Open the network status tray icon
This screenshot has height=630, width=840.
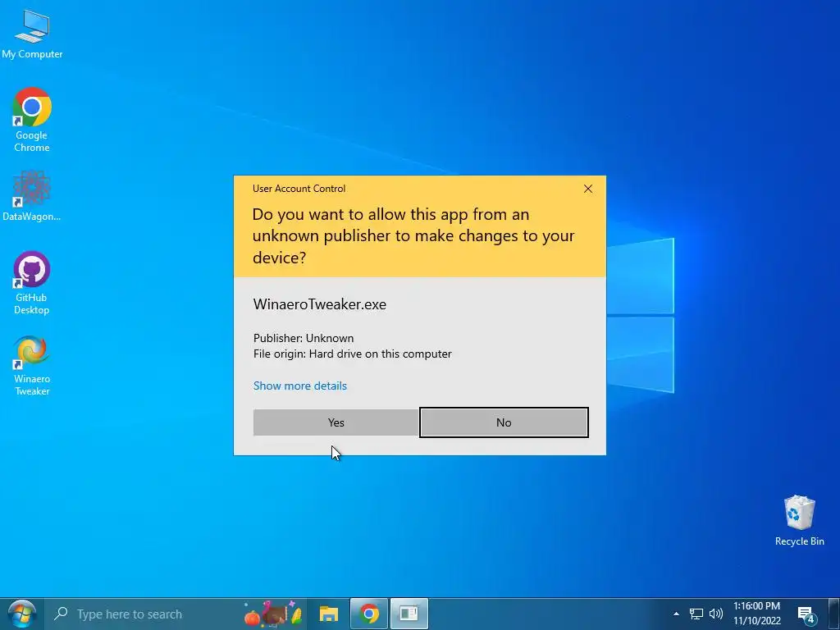pyautogui.click(x=696, y=614)
